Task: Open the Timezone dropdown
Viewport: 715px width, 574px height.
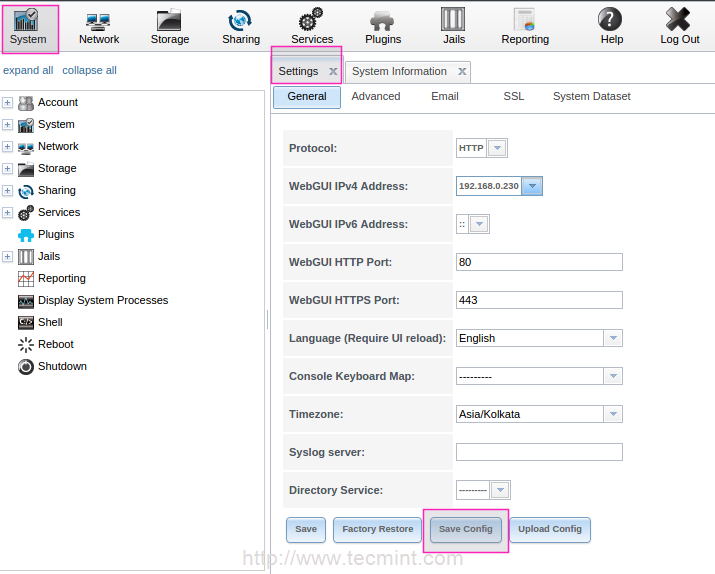Action: (613, 414)
